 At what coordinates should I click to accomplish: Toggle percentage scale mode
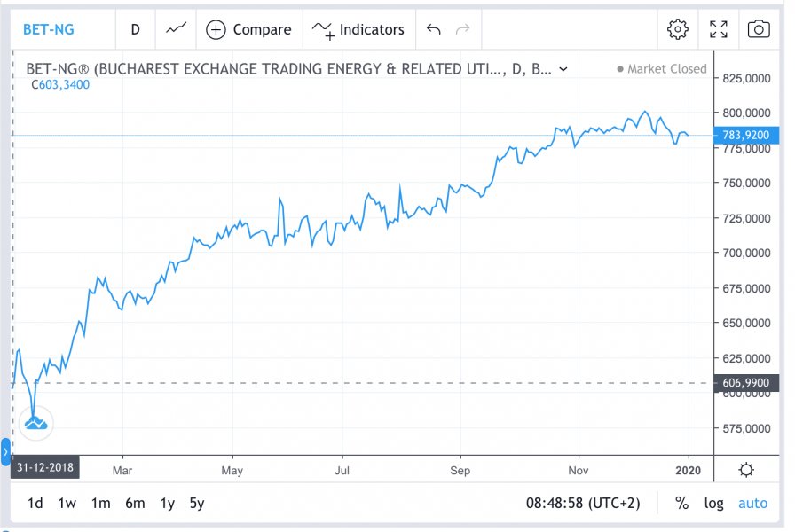681,503
